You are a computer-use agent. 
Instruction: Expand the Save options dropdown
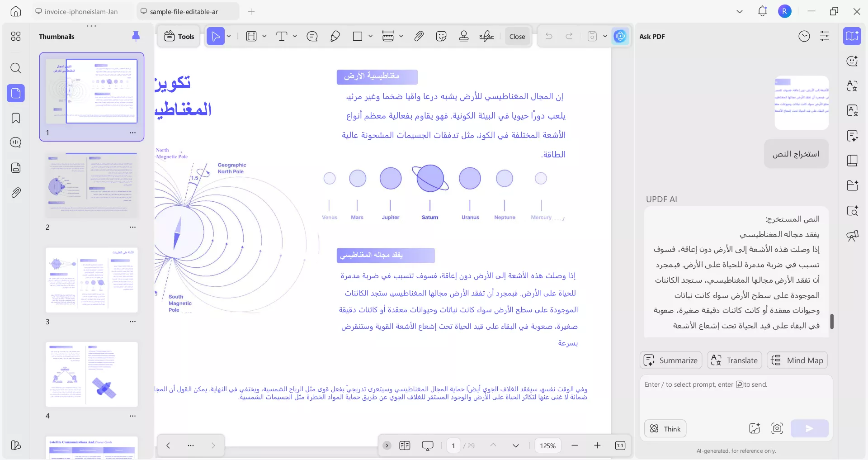(x=604, y=36)
